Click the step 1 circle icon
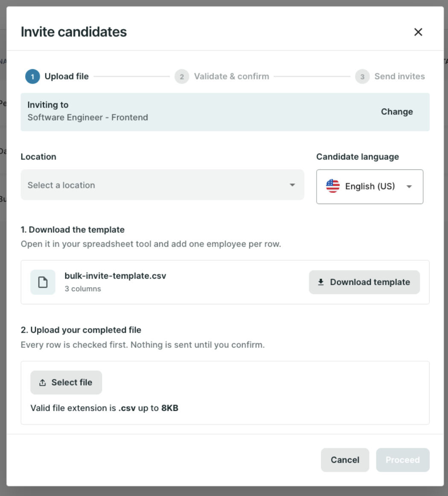Screen dimensions: 448x496 (32, 76)
